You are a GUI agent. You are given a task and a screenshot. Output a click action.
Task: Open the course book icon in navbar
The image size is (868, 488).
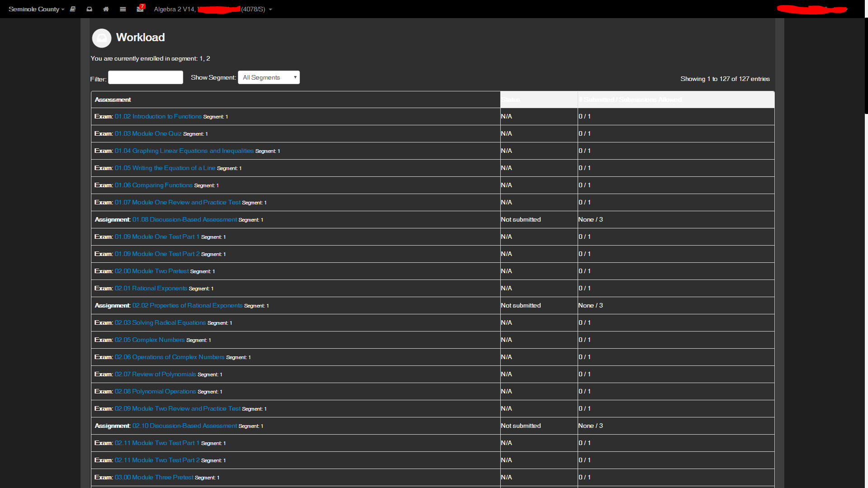(x=73, y=9)
